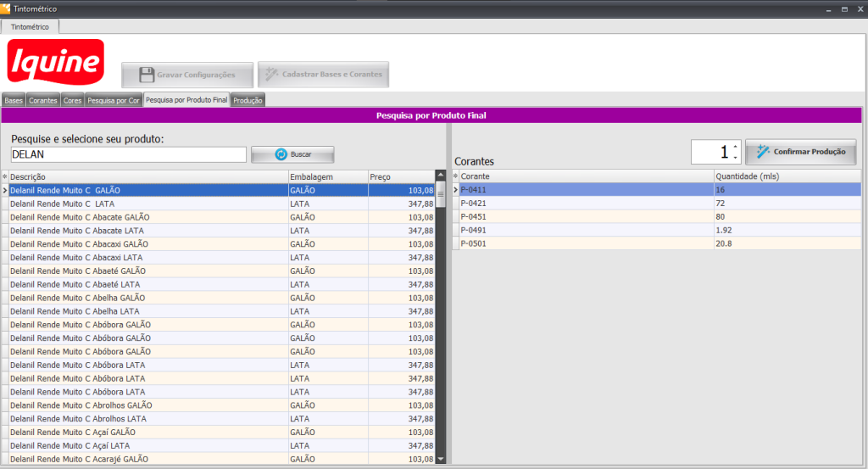Switch to the Bases tab

pos(14,100)
